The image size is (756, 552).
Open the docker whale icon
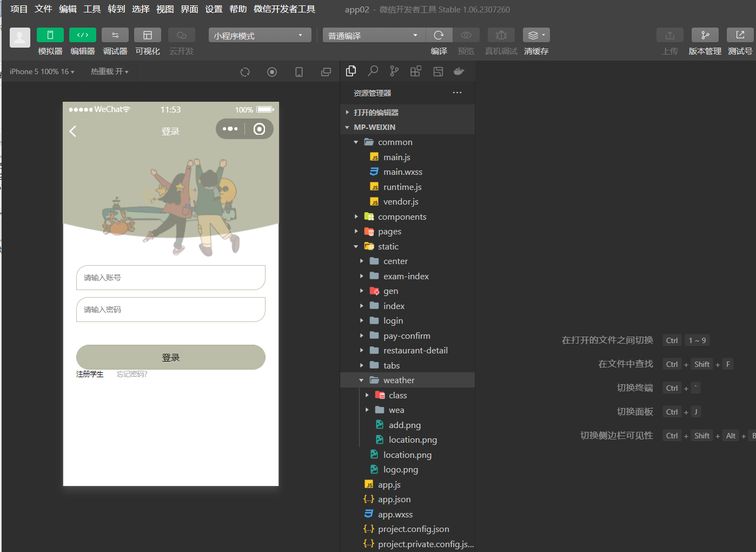click(x=459, y=71)
